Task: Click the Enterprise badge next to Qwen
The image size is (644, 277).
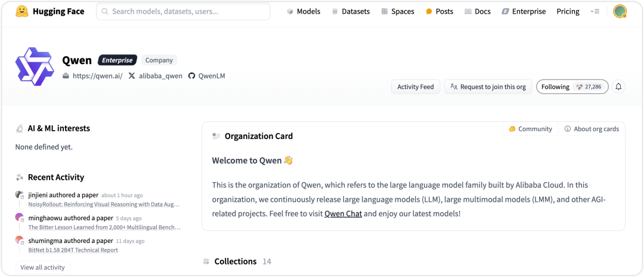Action: [117, 60]
